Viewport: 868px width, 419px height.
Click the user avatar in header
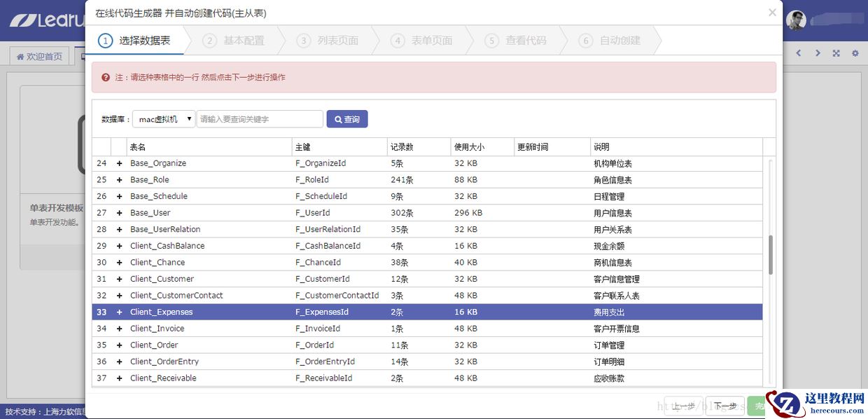click(x=796, y=20)
